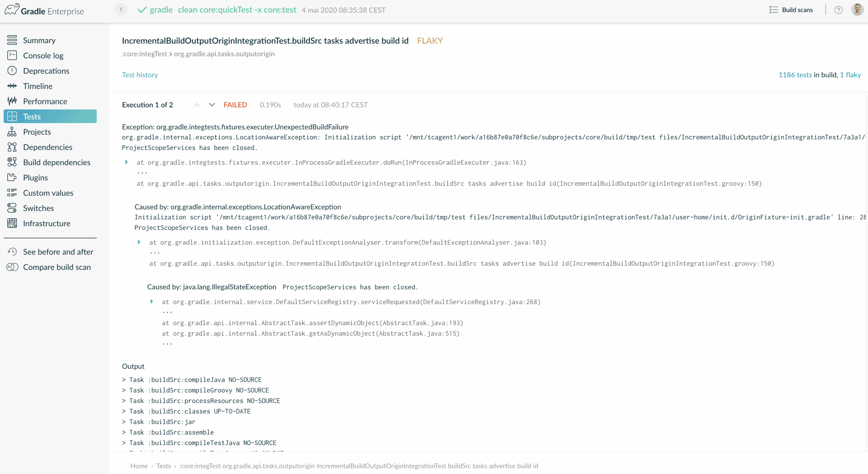Click the Plugins puzzle icon
Image resolution: width=868 pixels, height=474 pixels.
pyautogui.click(x=12, y=177)
